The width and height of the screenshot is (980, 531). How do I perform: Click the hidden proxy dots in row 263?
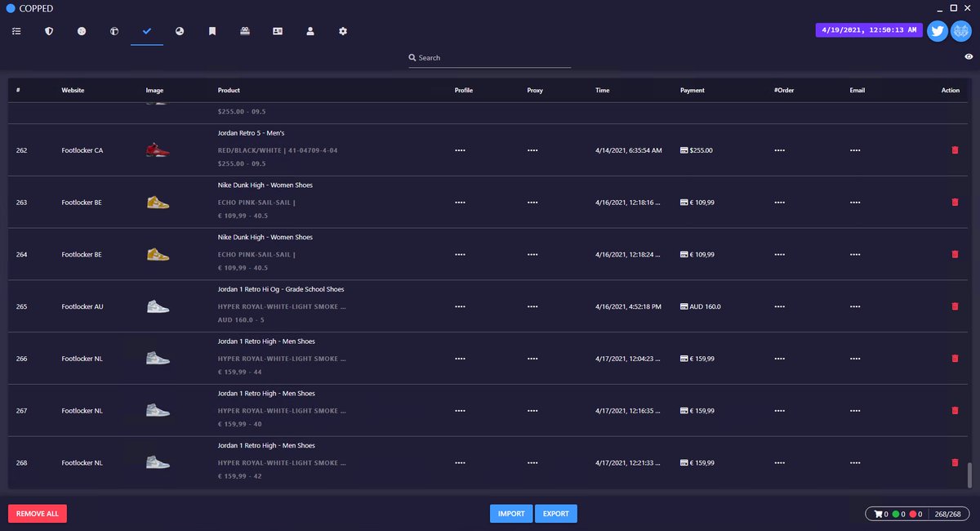tap(532, 203)
